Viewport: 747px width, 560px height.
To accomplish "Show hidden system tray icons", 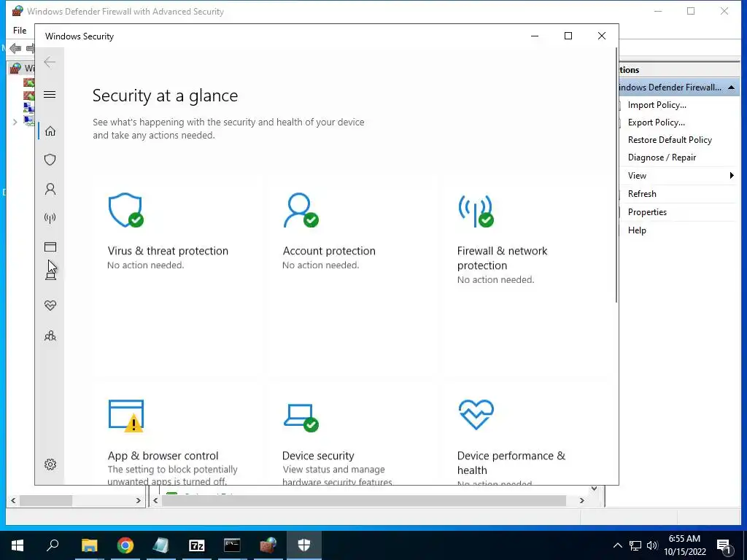I will click(617, 545).
